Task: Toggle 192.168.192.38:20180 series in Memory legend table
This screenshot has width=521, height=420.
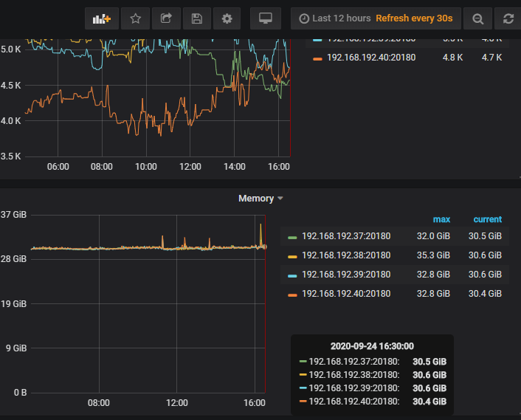Action: click(x=346, y=255)
